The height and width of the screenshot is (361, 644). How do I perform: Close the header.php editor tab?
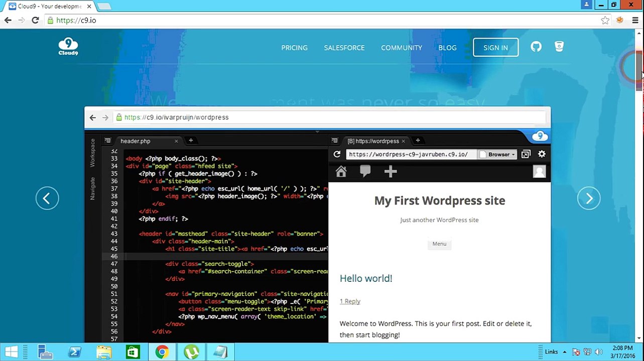pyautogui.click(x=176, y=141)
